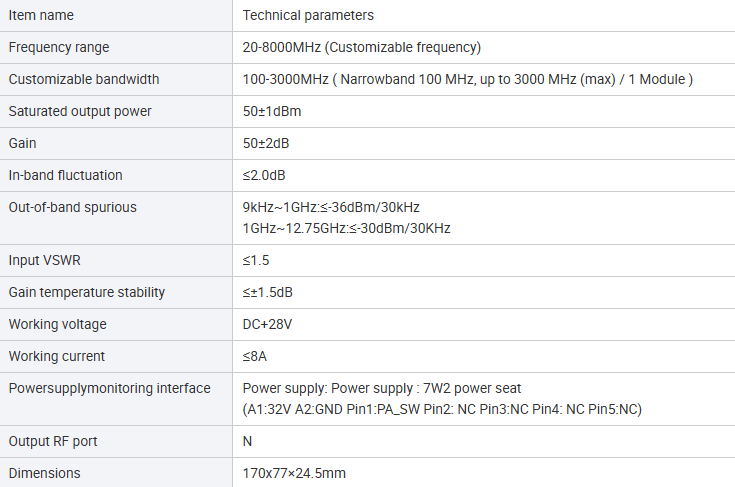Select the 1GHz~12.75GHz spurious spec line

346,228
